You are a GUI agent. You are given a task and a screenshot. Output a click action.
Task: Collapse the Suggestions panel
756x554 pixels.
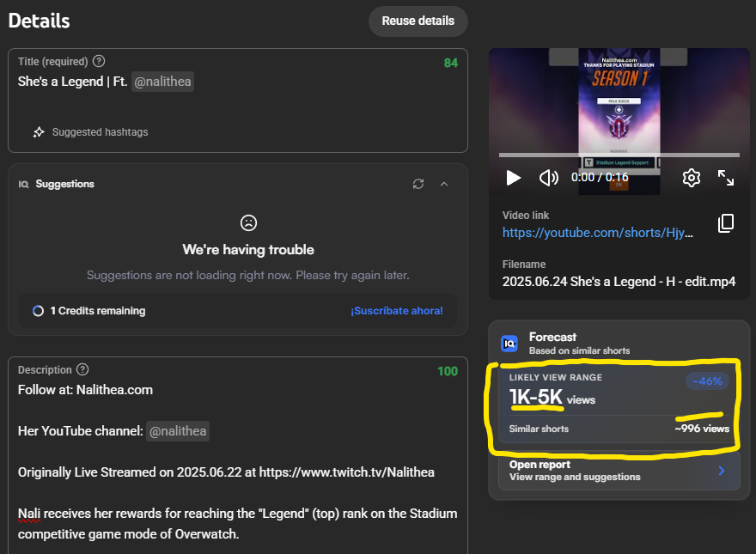click(x=444, y=184)
